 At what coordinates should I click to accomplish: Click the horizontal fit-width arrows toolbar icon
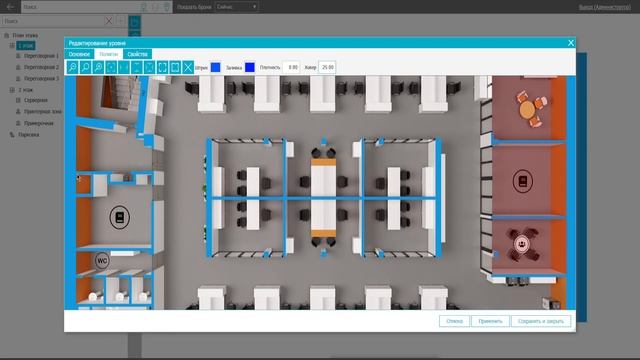point(124,67)
